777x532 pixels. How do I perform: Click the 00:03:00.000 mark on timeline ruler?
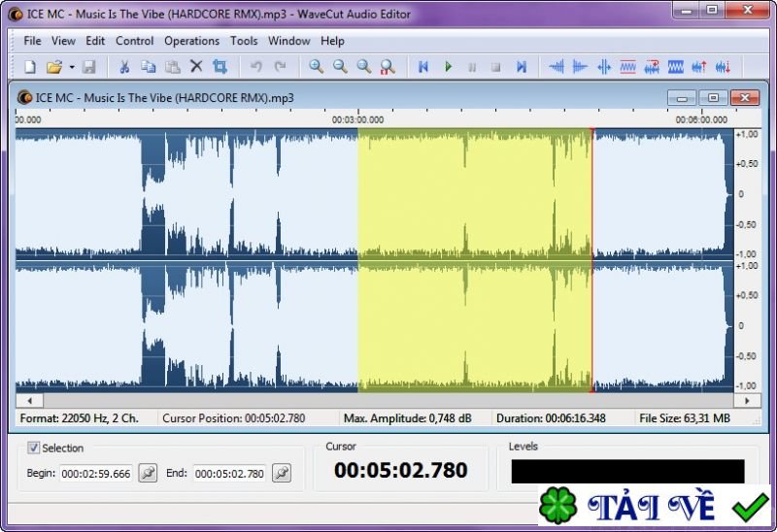[x=358, y=119]
